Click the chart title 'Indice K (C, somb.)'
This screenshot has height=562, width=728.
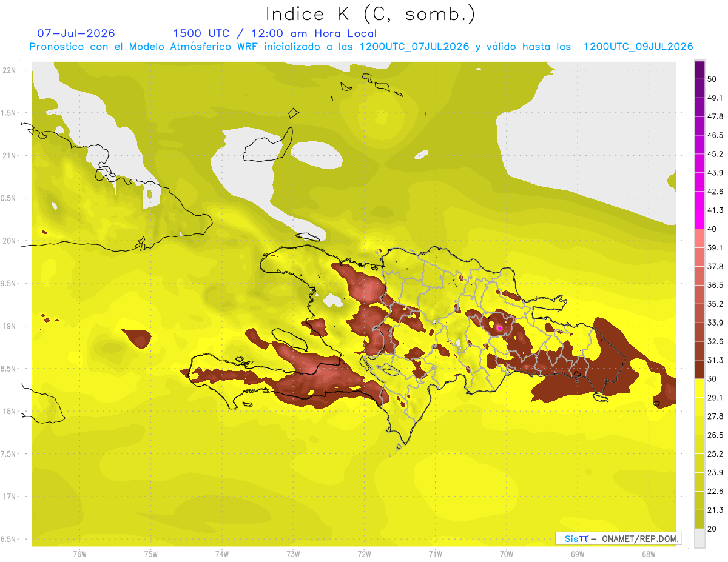tap(370, 14)
